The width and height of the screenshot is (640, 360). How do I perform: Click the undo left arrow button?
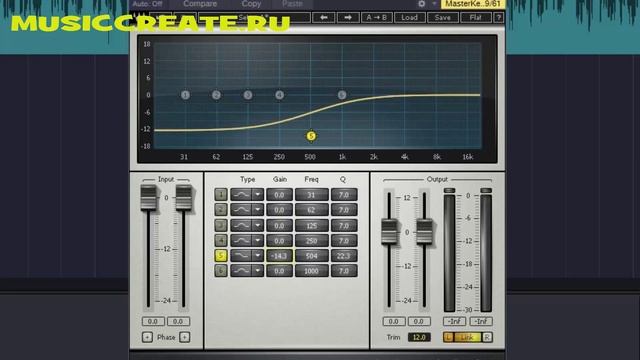324,18
